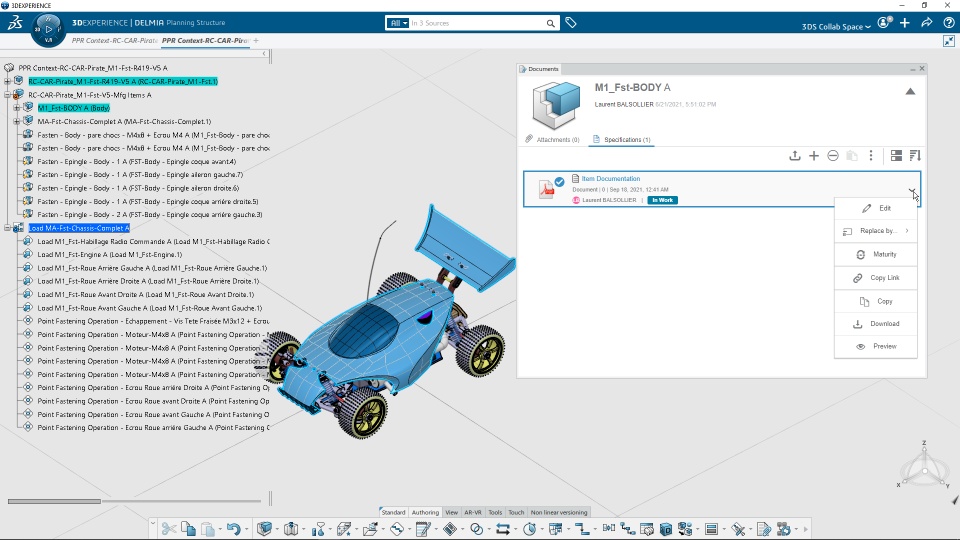This screenshot has height=540, width=960.
Task: Open the Authoring toolbar tab
Action: click(425, 512)
